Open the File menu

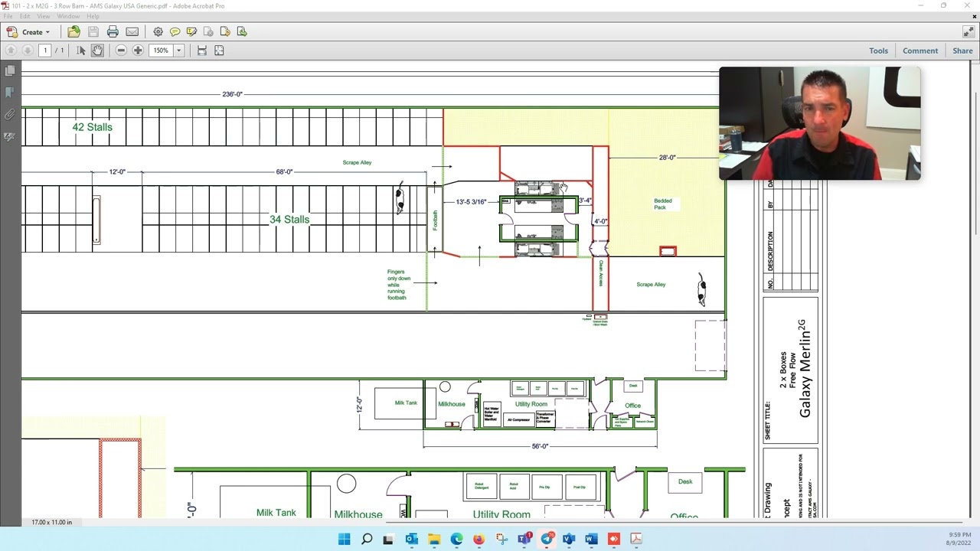[x=9, y=16]
